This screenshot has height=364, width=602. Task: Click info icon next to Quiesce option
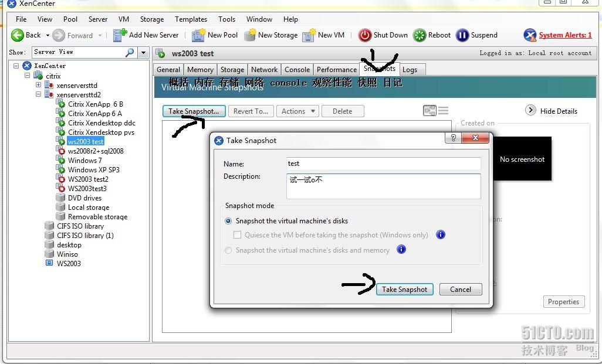coord(441,234)
